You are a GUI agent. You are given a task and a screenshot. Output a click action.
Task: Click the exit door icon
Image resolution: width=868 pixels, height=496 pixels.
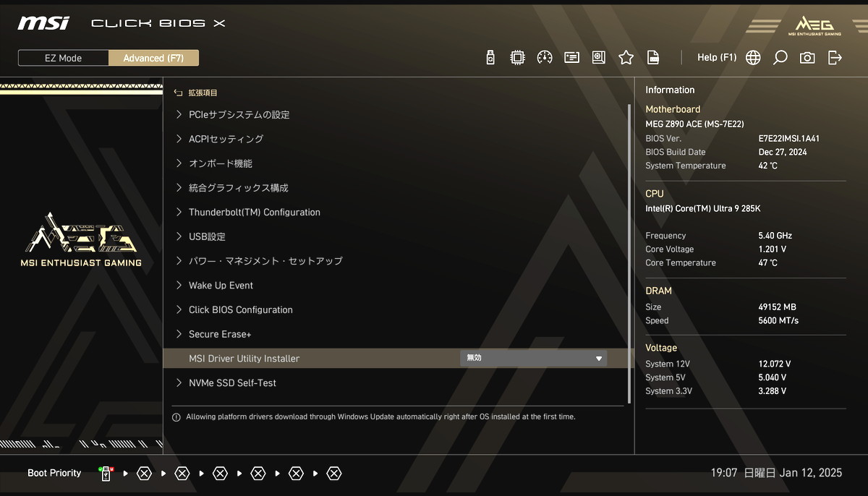[835, 58]
